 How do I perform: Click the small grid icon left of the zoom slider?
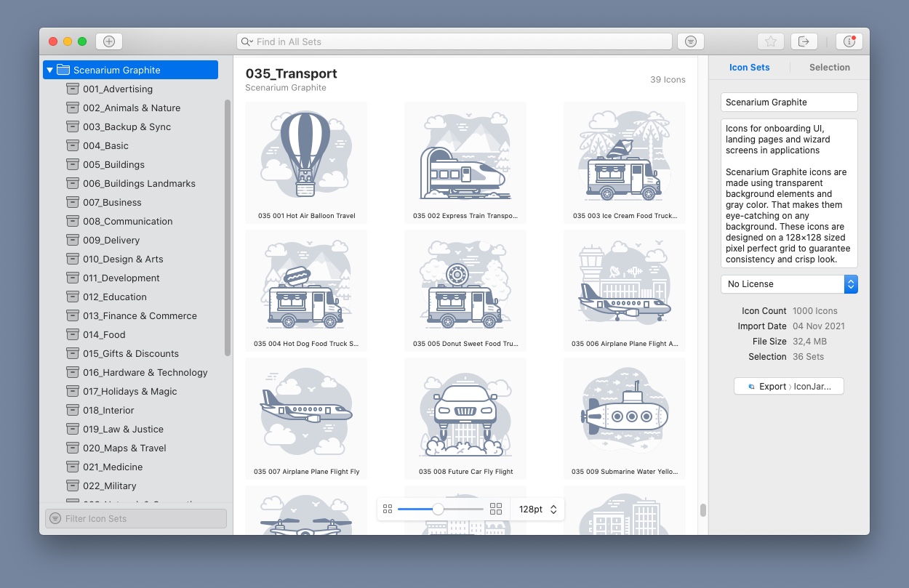tap(388, 509)
